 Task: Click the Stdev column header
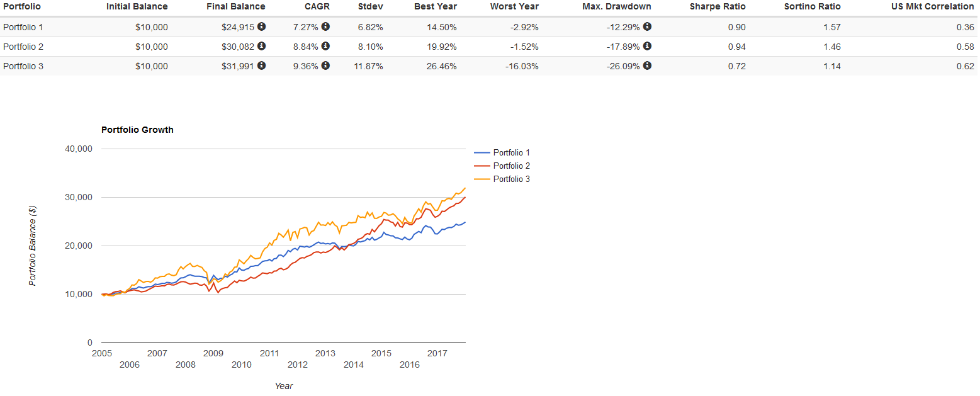(x=371, y=7)
